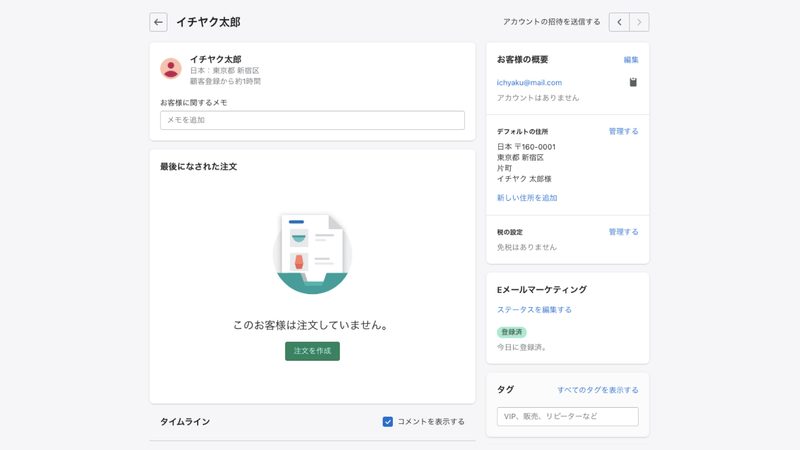Click ステータスを編集する link
Screen dimensions: 800x450
coord(534,309)
